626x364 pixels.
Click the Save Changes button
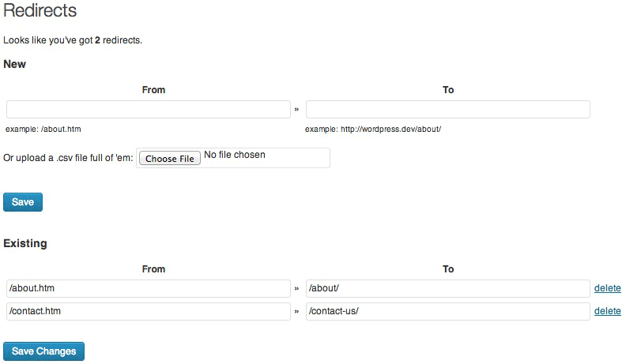[44, 351]
